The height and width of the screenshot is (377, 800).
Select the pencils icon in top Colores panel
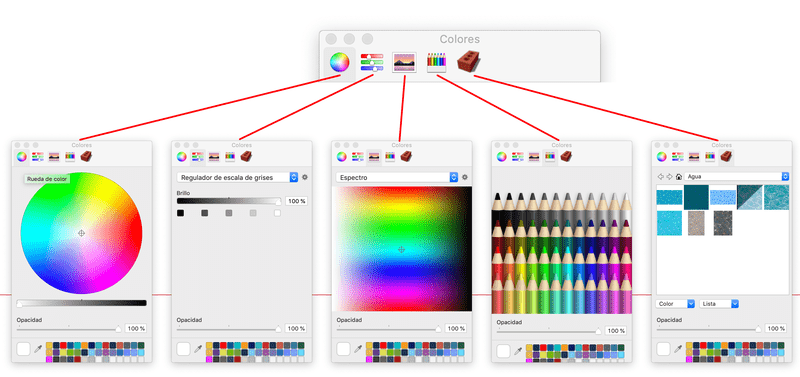pos(436,62)
